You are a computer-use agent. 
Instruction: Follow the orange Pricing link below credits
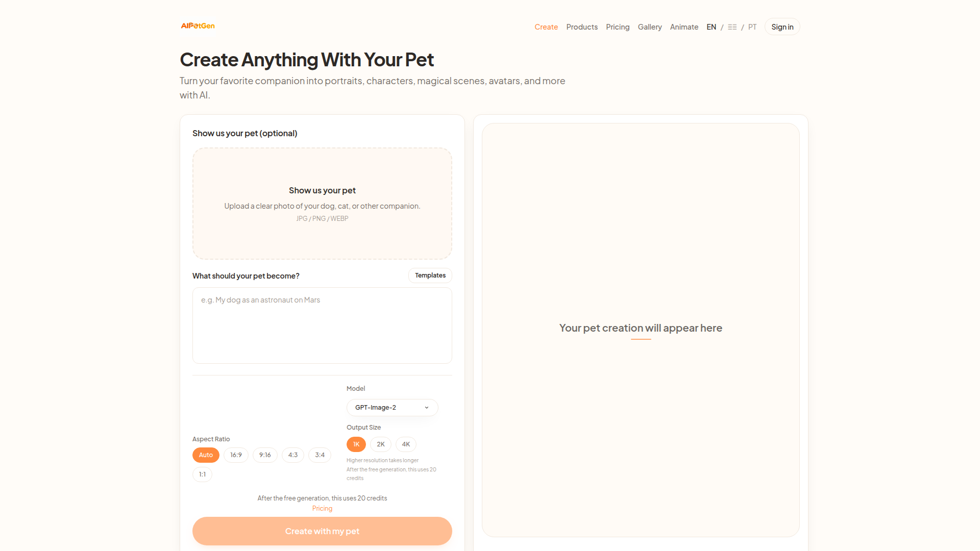(x=322, y=509)
